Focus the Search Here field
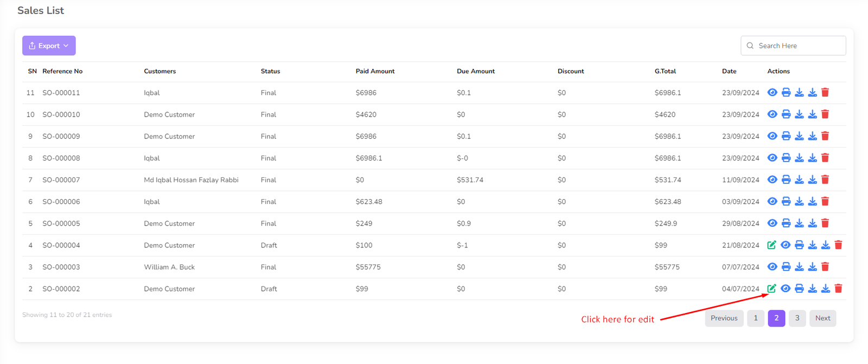Image resolution: width=868 pixels, height=364 pixels. click(x=797, y=46)
